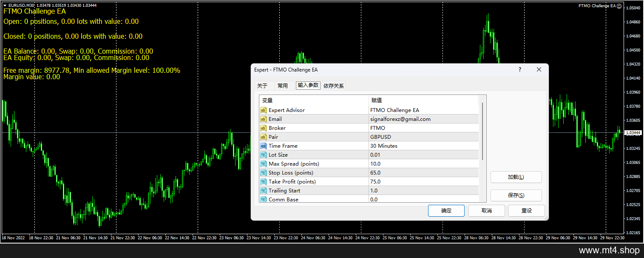The height and width of the screenshot is (258, 644).
Task: Select the 输入参数 tab
Action: coord(308,85)
